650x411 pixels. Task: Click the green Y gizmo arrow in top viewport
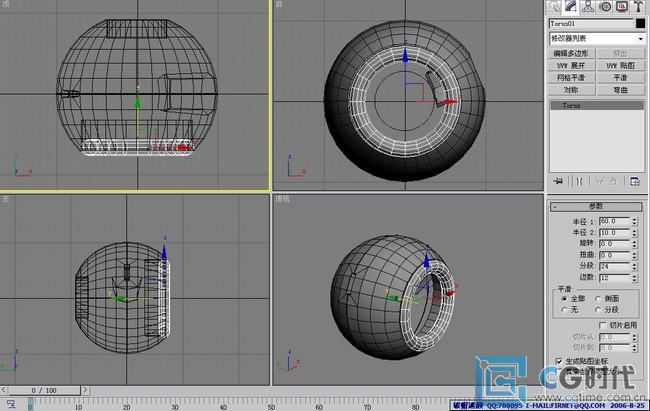(138, 100)
